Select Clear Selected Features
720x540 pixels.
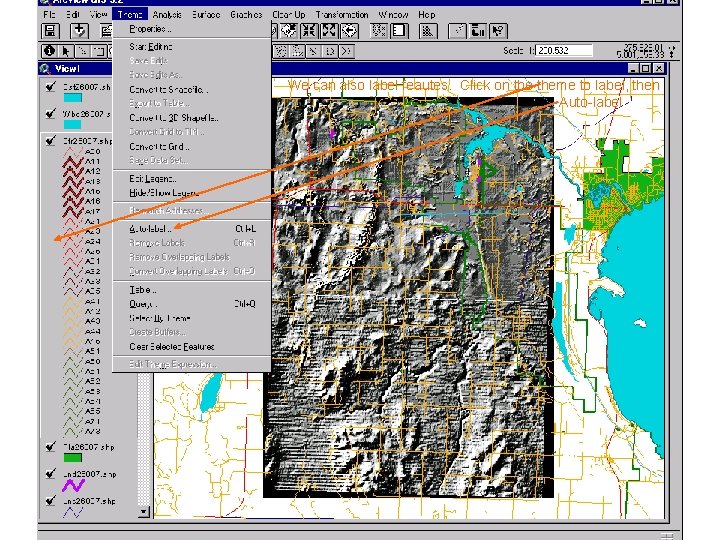tap(171, 346)
